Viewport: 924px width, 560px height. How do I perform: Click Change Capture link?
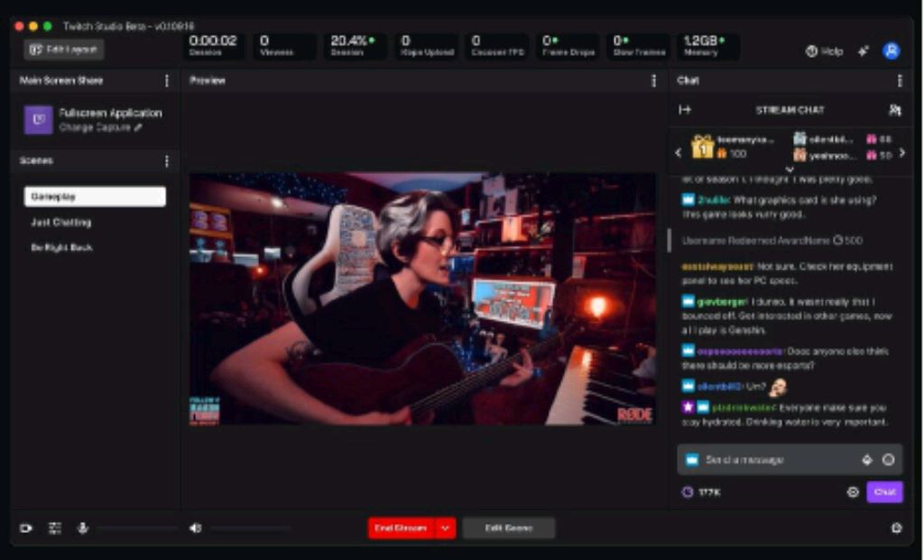(100, 128)
